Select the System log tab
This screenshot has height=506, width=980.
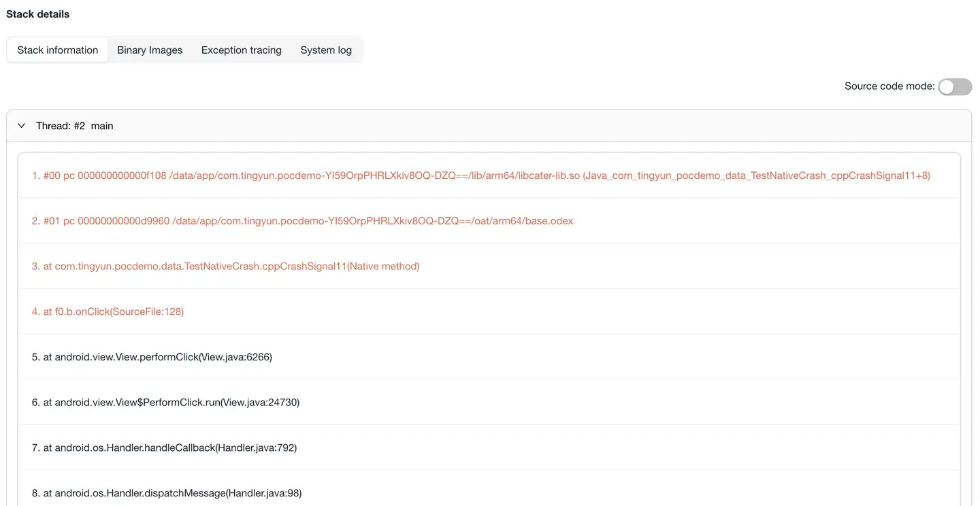[326, 50]
